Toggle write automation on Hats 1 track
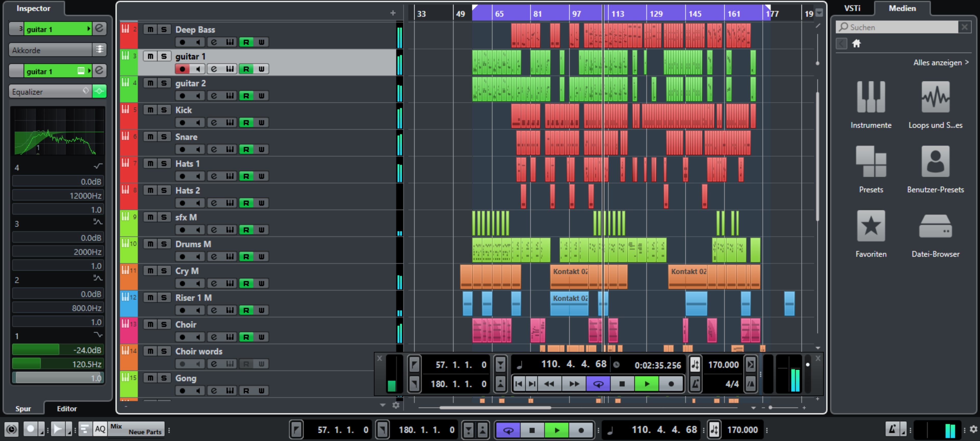The image size is (980, 441). (262, 176)
